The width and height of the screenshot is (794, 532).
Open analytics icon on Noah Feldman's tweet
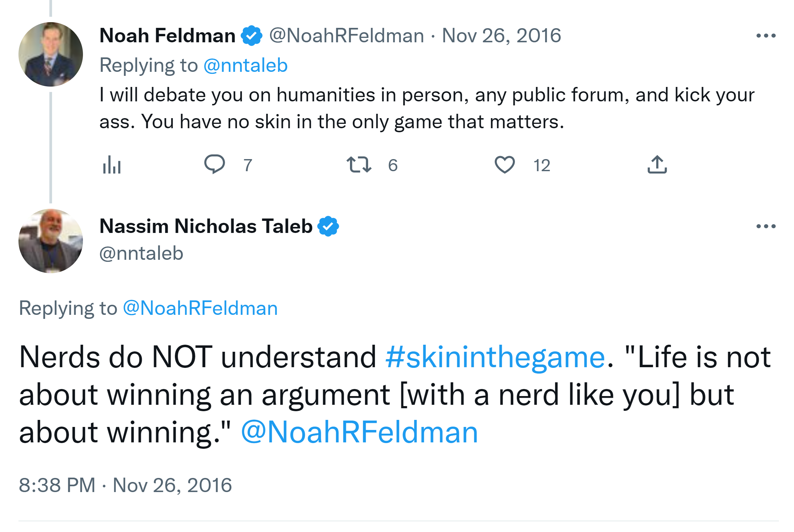coord(112,165)
